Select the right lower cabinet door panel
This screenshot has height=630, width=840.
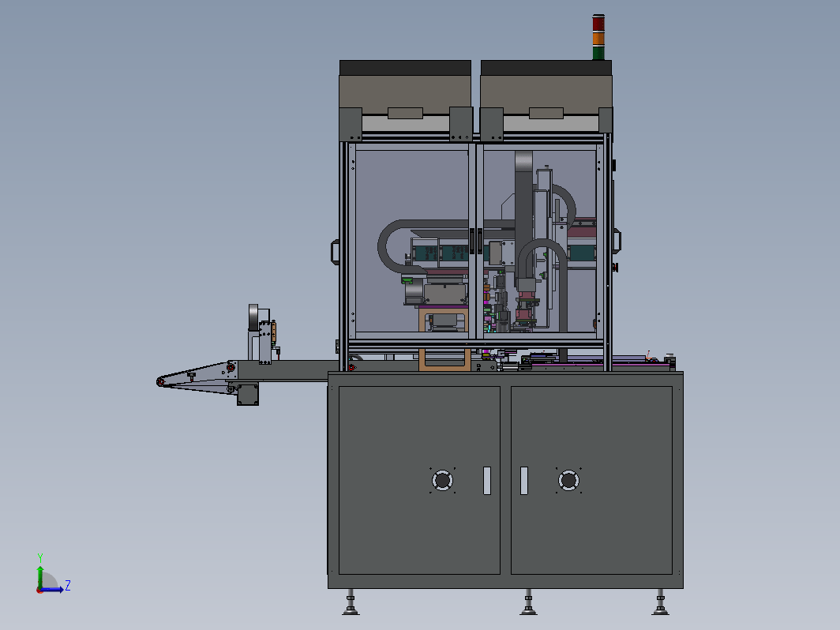tap(591, 480)
